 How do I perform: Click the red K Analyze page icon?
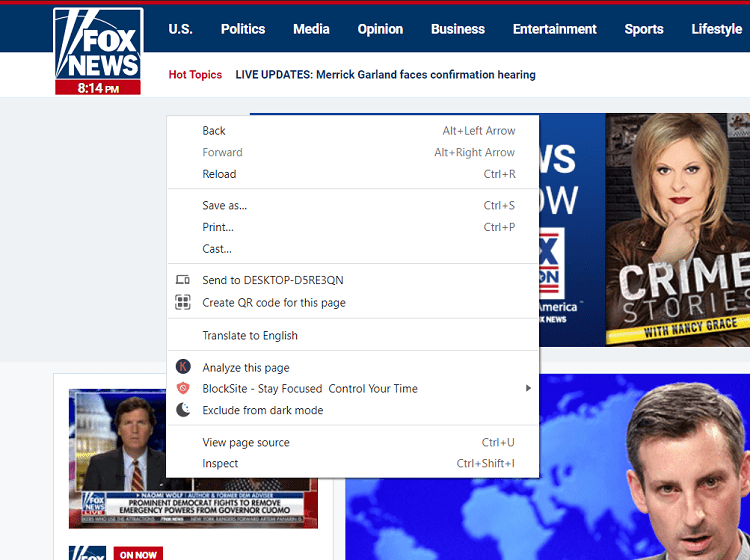(183, 367)
